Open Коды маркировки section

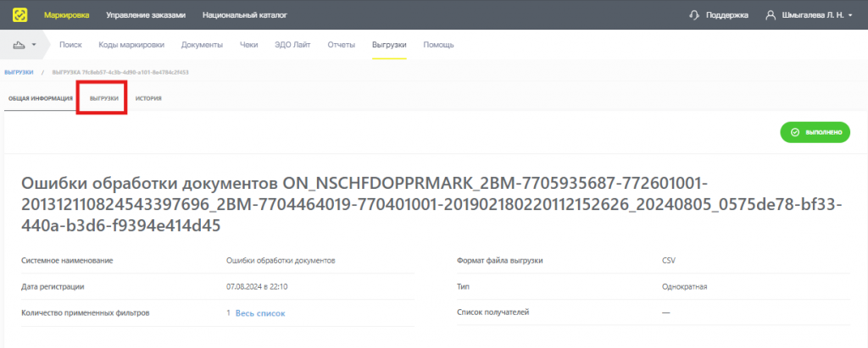tap(131, 45)
